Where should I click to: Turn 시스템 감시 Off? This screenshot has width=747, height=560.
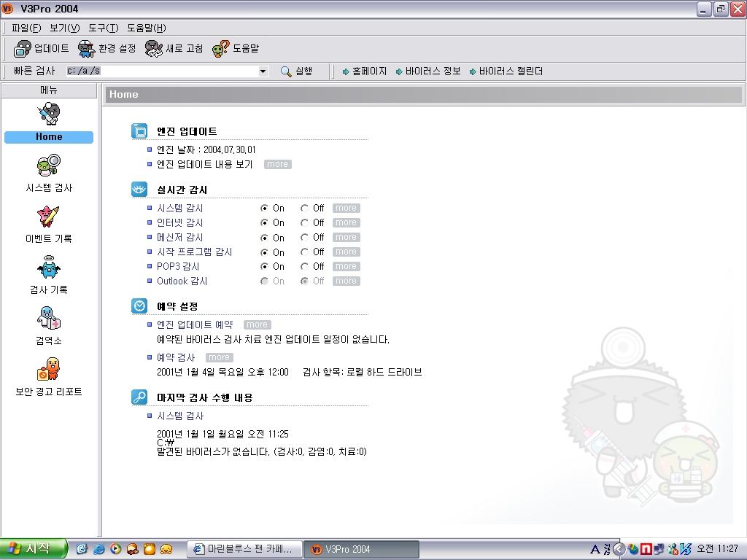(x=304, y=208)
